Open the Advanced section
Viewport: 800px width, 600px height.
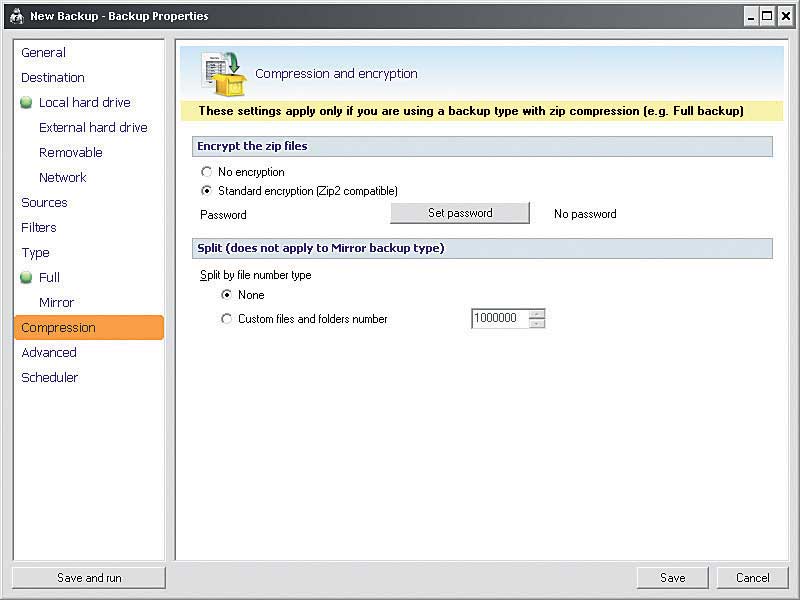coord(49,353)
